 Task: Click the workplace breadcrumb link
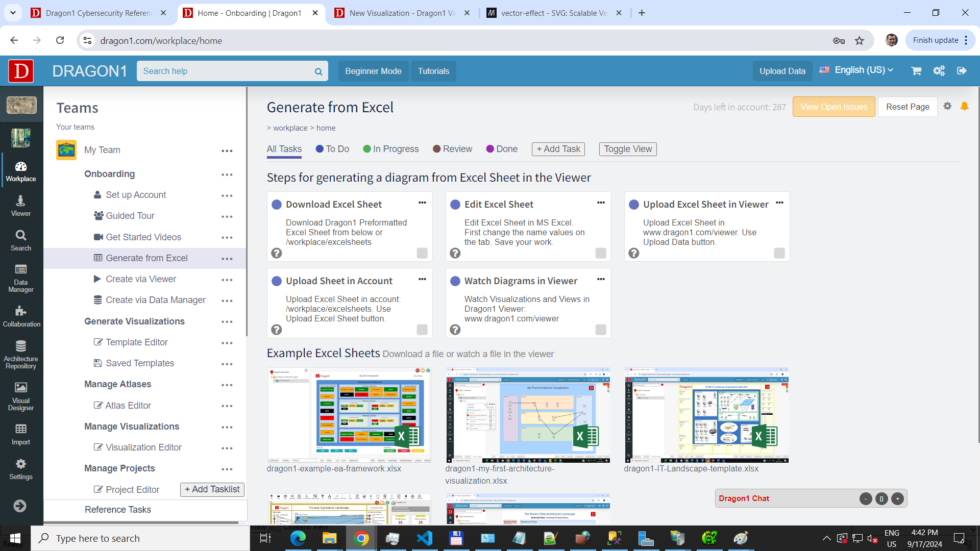click(290, 128)
